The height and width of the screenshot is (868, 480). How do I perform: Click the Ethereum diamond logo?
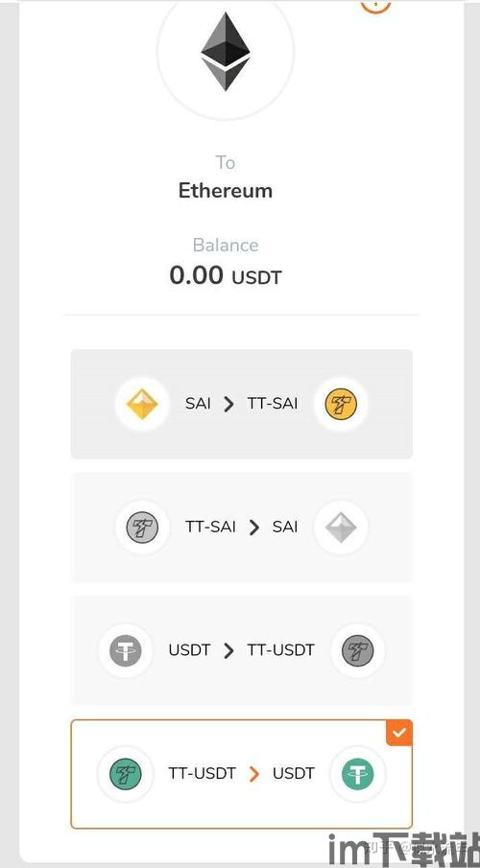(225, 52)
